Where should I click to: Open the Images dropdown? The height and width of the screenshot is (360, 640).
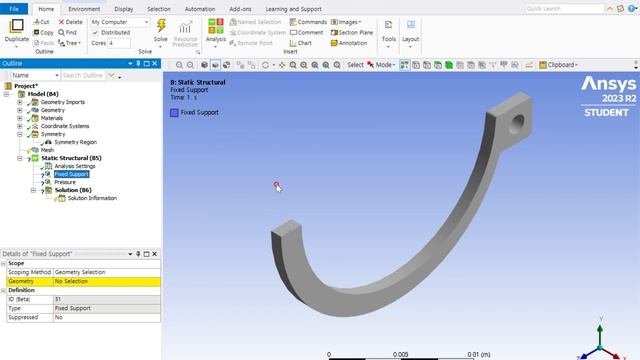click(346, 22)
